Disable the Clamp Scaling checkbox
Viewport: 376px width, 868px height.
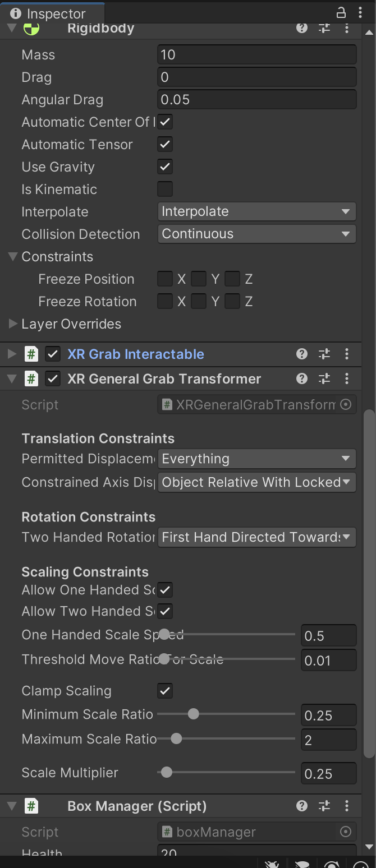(165, 690)
